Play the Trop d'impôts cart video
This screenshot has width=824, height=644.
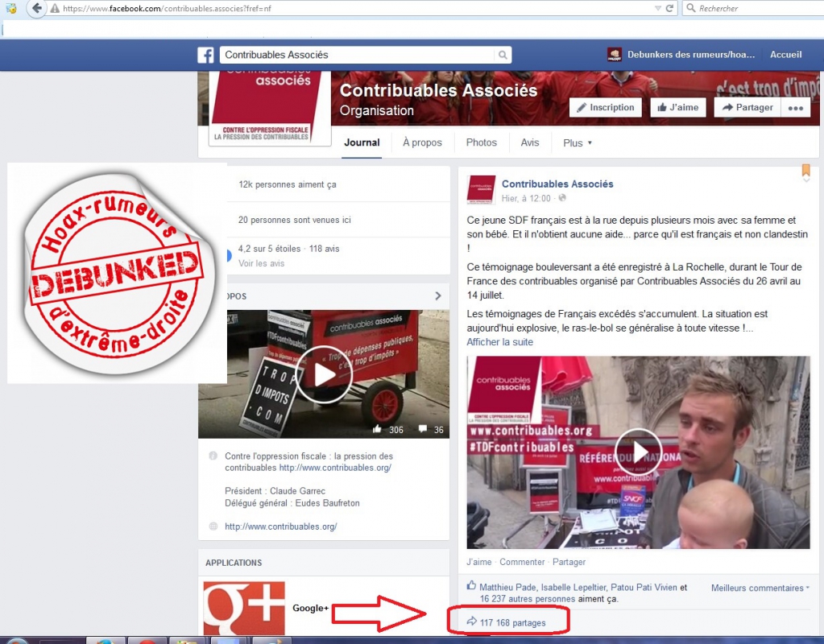pos(324,374)
